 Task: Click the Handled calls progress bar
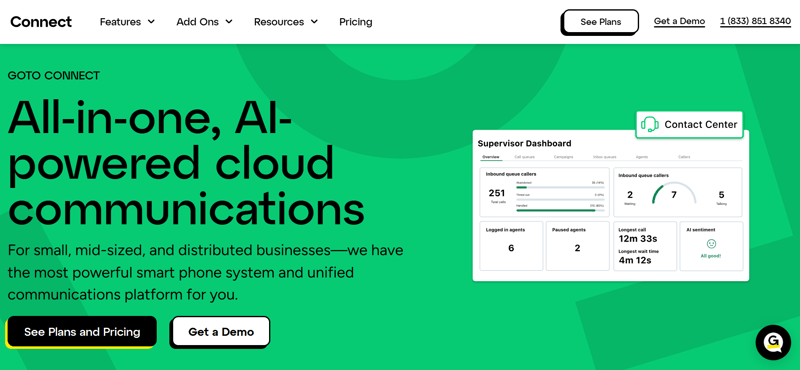click(560, 210)
